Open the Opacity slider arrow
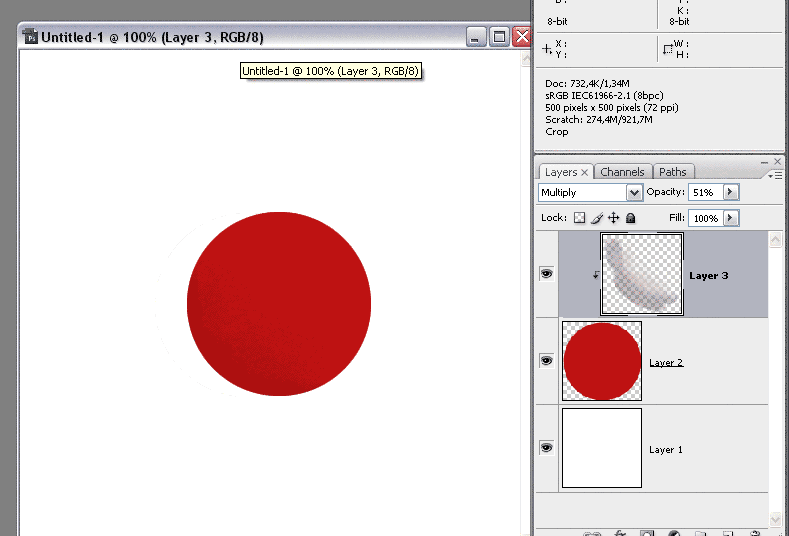Viewport: 789px width, 536px height. (731, 192)
